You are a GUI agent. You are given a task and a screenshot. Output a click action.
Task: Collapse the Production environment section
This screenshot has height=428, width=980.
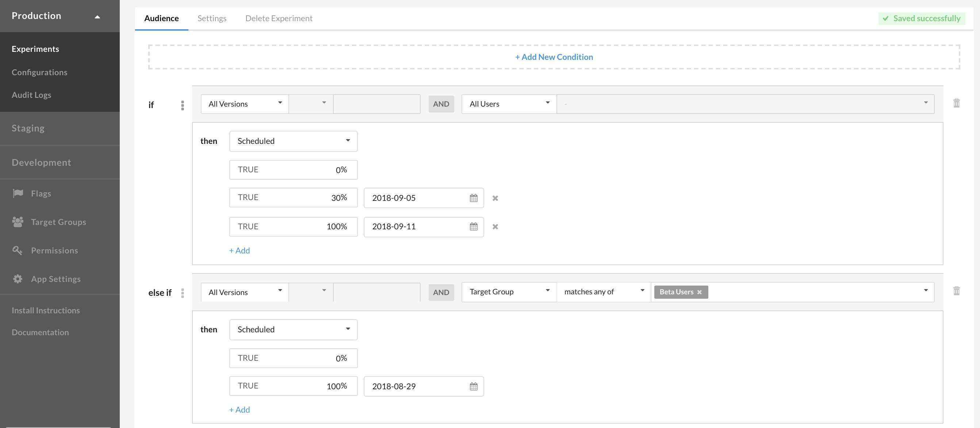tap(97, 16)
